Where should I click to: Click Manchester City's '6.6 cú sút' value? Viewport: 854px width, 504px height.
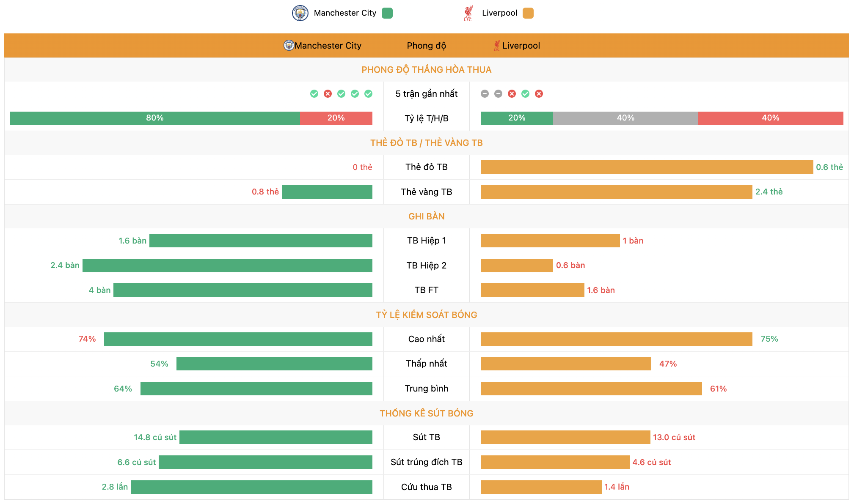137,462
